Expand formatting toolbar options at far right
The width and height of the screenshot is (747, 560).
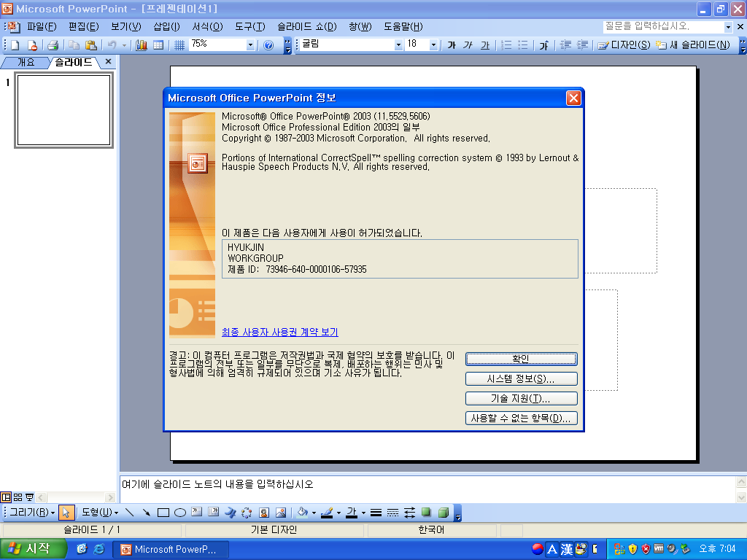743,45
